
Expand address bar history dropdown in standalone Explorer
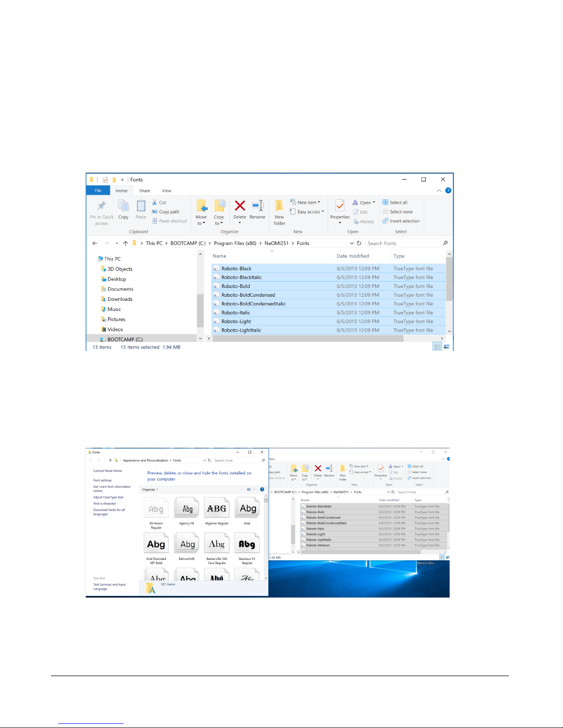tap(352, 243)
